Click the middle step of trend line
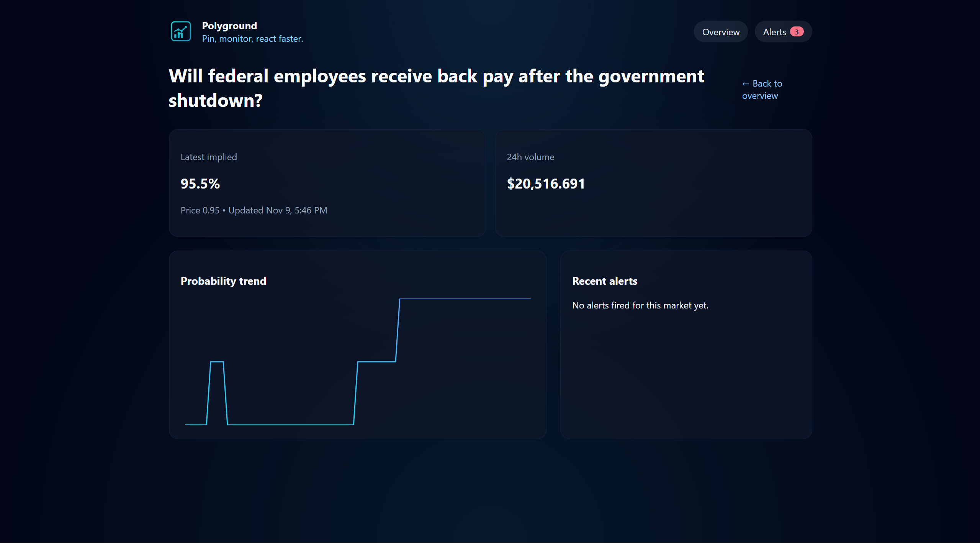Viewport: 980px width, 543px height. (376, 361)
